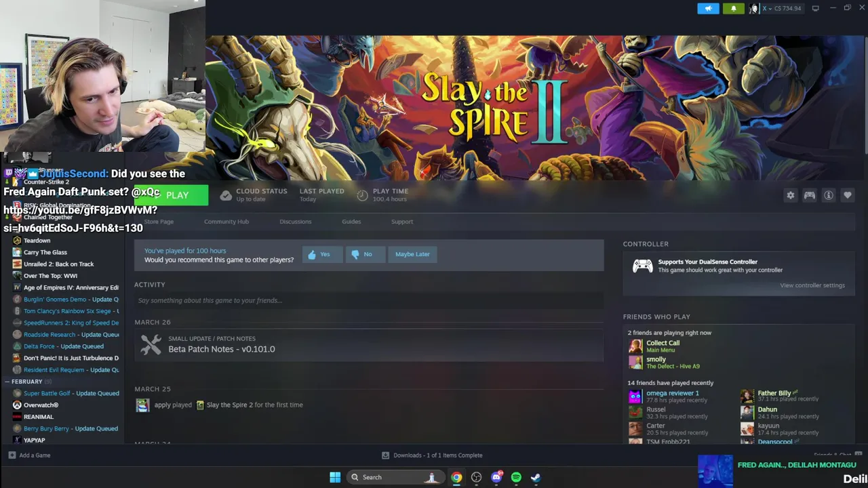Select Delta Force in library
The height and width of the screenshot is (488, 868).
point(65,346)
